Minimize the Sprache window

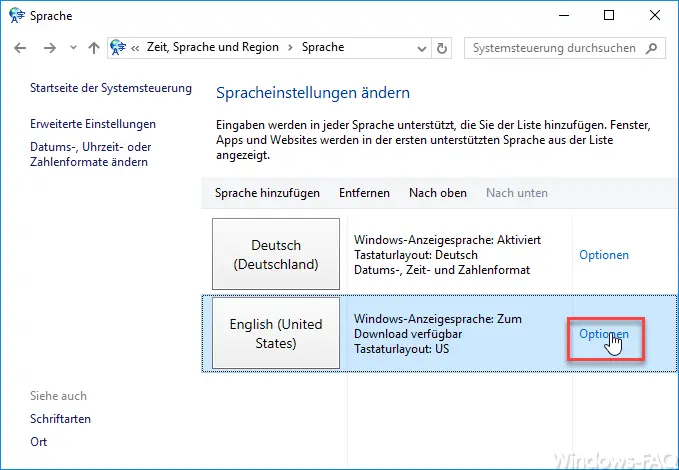tap(564, 16)
